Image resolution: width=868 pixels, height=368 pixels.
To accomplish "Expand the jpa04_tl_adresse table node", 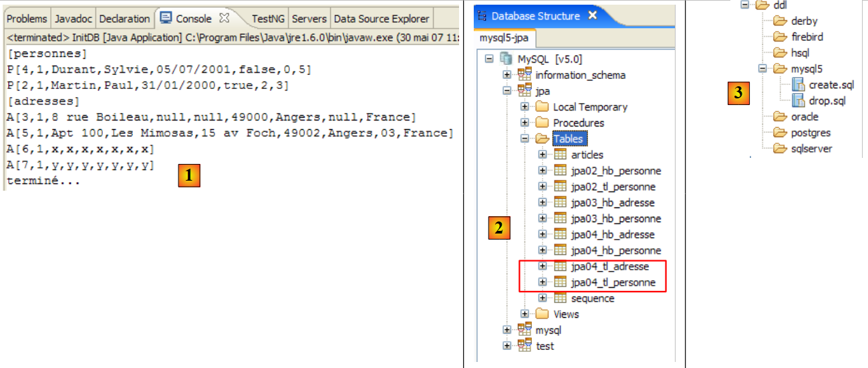I will [x=543, y=266].
